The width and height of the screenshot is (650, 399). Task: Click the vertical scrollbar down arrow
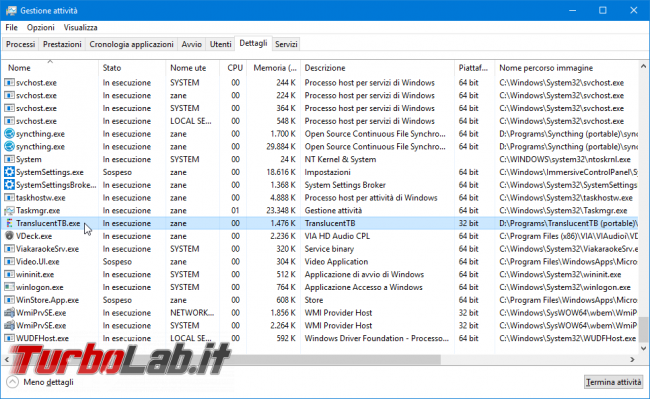tap(643, 349)
